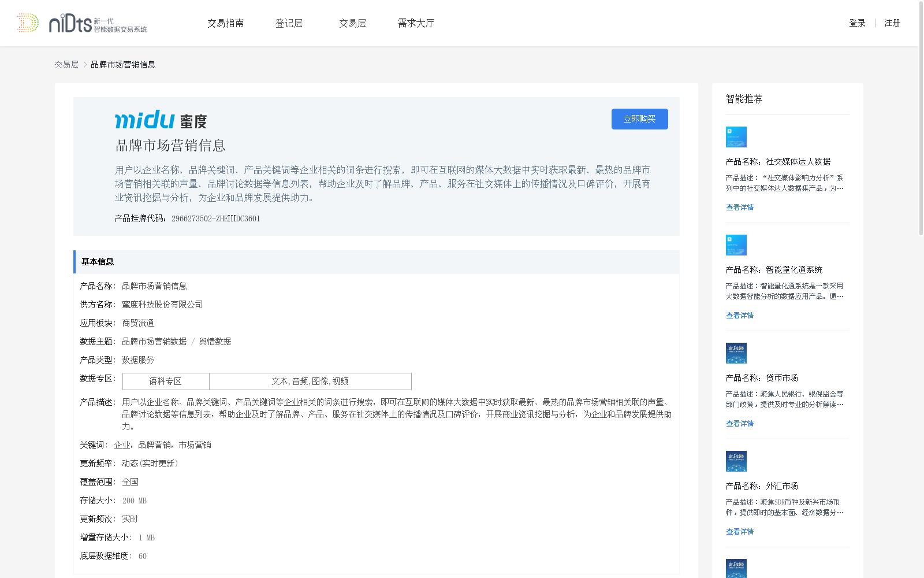Click the 立即购买 button

(640, 119)
